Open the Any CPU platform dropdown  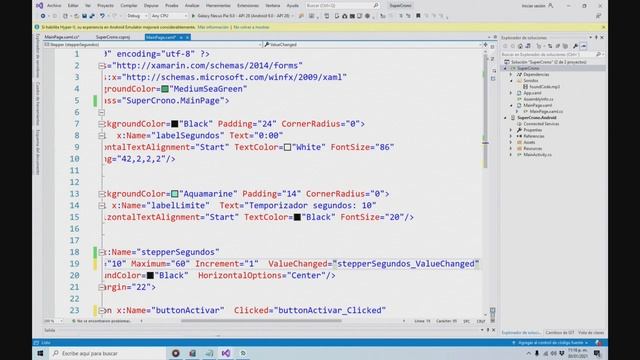pos(169,16)
